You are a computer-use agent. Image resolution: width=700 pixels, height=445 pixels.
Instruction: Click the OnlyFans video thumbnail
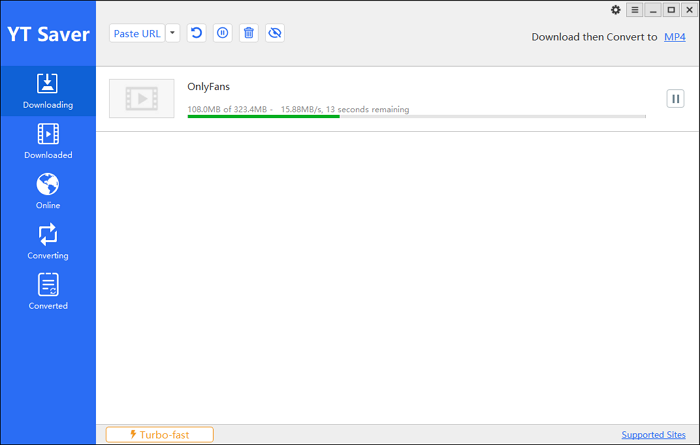(x=142, y=99)
